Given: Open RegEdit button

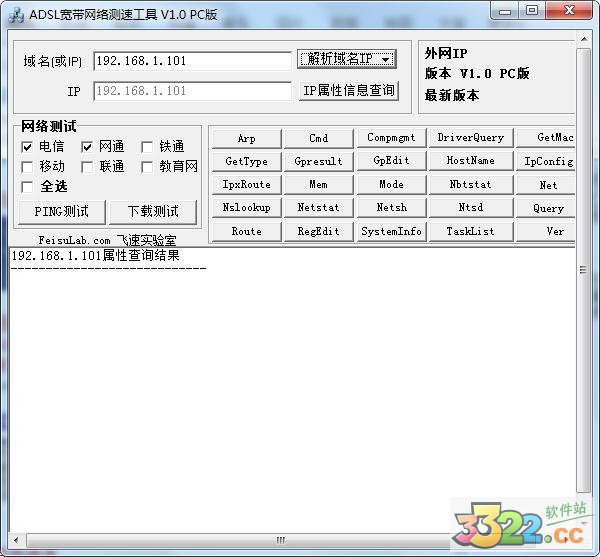Looking at the screenshot, I should coord(318,231).
